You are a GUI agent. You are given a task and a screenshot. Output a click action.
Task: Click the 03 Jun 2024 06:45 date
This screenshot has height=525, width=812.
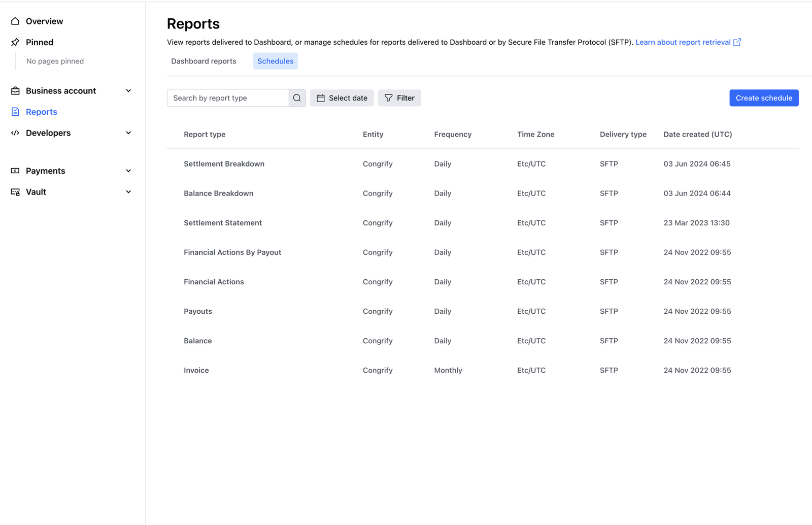coord(697,164)
